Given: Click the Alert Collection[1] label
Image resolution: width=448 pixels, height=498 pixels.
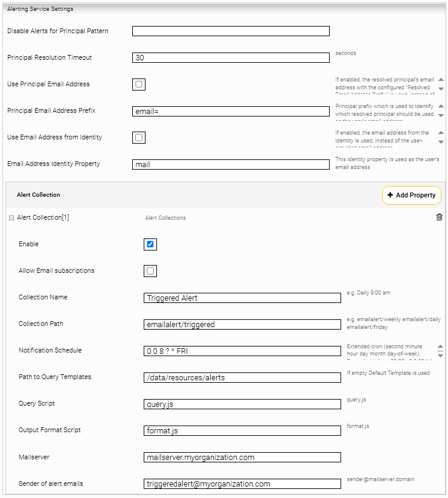Looking at the screenshot, I should pos(43,217).
